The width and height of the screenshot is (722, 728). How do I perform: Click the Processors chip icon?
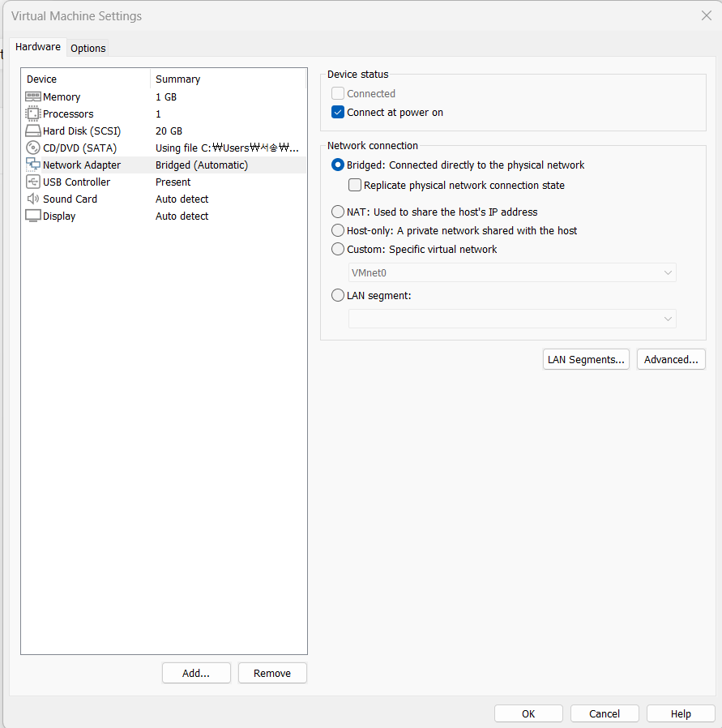[33, 113]
